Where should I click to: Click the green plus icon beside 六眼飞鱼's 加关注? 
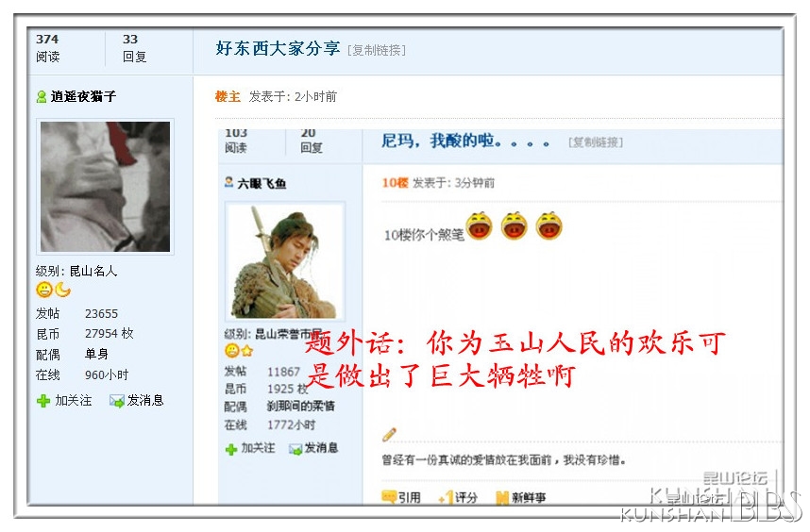[x=231, y=449]
